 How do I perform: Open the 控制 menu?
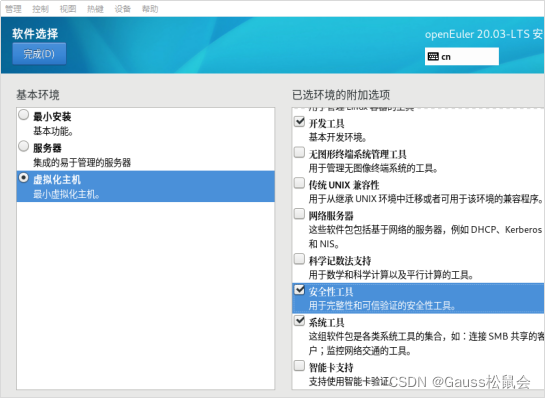click(40, 9)
